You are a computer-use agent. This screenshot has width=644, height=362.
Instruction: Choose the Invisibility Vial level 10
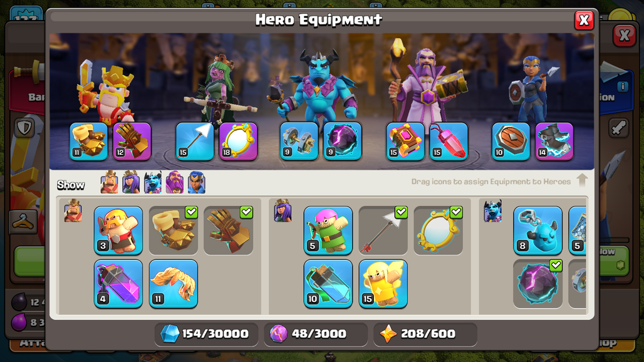(x=328, y=284)
